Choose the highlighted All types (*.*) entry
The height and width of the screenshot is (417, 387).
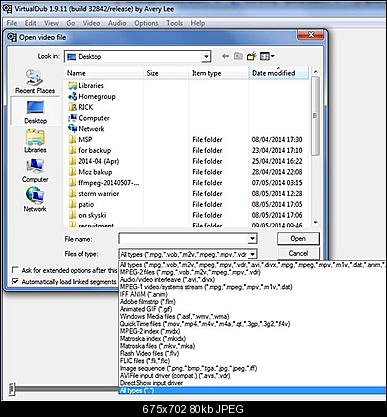(252, 390)
